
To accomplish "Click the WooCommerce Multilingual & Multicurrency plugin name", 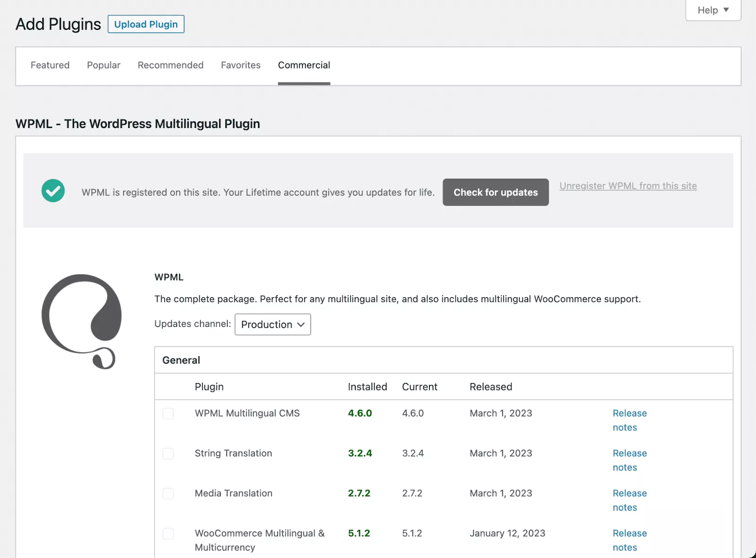I will 259,540.
